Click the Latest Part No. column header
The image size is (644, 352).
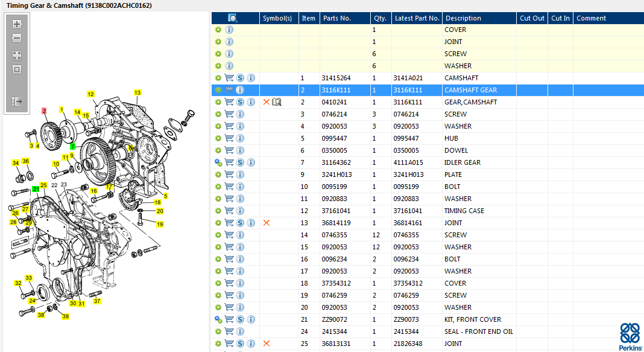coord(417,18)
